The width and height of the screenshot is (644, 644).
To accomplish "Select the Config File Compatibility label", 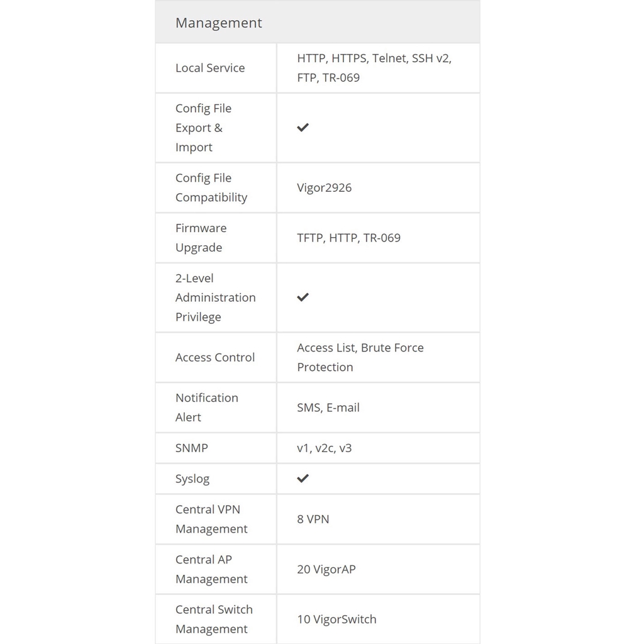I will pyautogui.click(x=211, y=187).
